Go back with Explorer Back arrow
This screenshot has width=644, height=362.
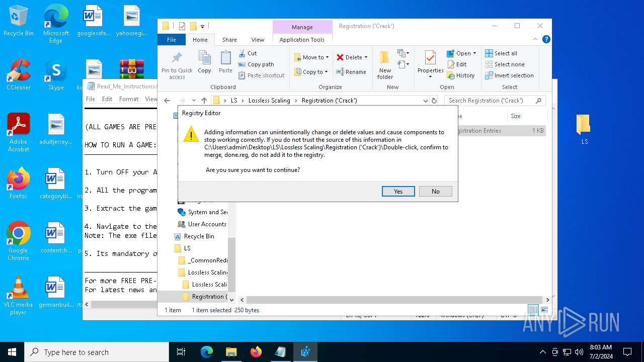tap(167, 101)
